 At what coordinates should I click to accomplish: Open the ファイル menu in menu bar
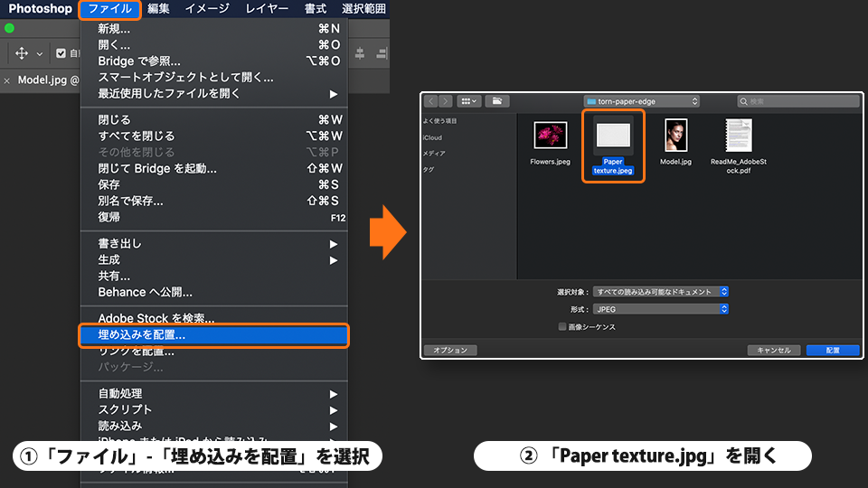(109, 9)
